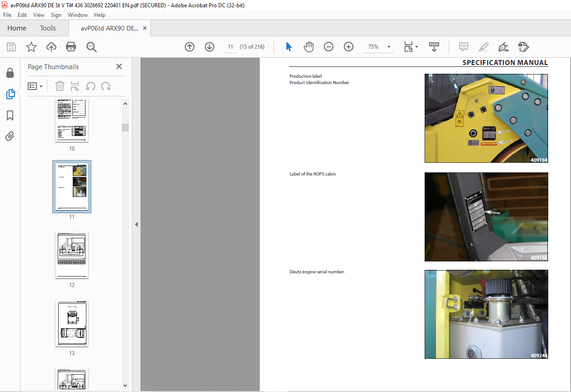Click the upload to cloud icon
Screen dimensions: 571x392
pyautogui.click(x=51, y=47)
